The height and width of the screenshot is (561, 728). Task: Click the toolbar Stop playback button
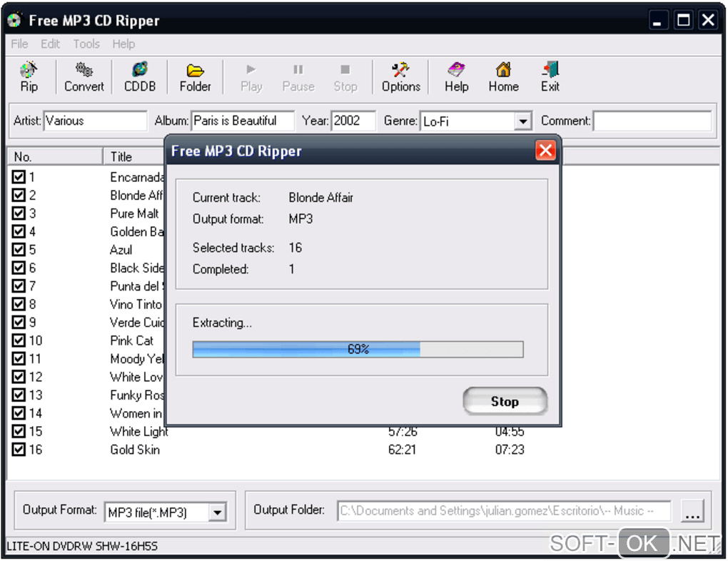pyautogui.click(x=345, y=77)
